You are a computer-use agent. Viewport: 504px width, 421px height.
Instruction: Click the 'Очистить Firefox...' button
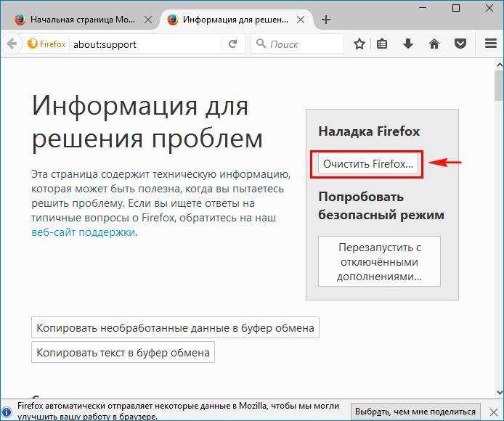(x=367, y=164)
